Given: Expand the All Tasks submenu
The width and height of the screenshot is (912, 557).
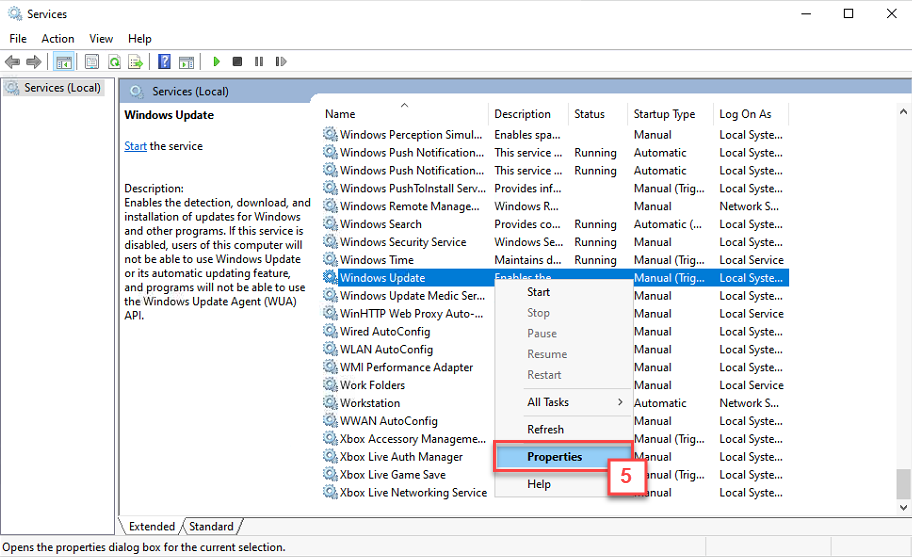Looking at the screenshot, I should point(564,402).
